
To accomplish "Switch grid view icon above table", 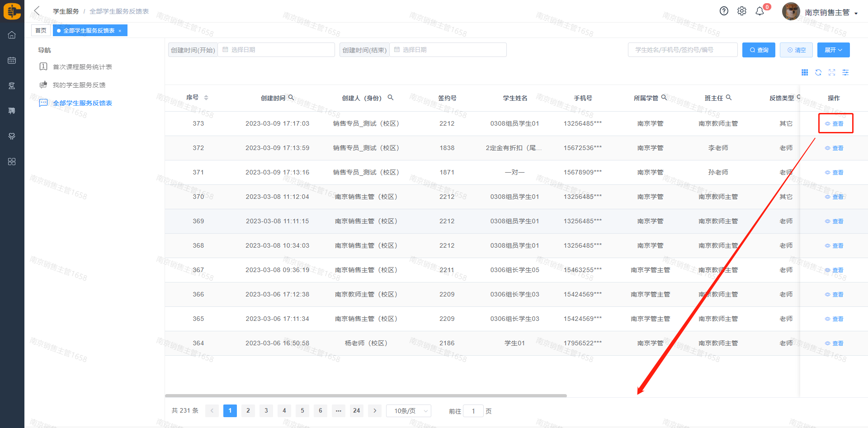I will [805, 73].
